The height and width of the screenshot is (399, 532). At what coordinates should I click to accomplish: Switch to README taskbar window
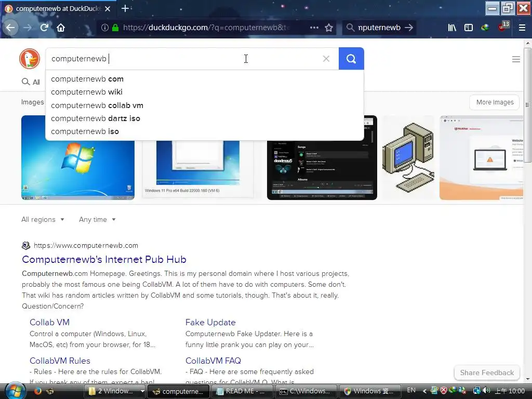(242, 391)
